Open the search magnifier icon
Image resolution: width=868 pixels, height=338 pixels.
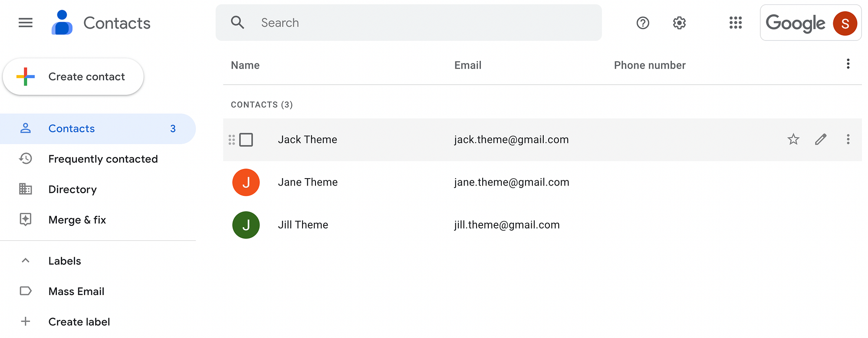pyautogui.click(x=238, y=23)
